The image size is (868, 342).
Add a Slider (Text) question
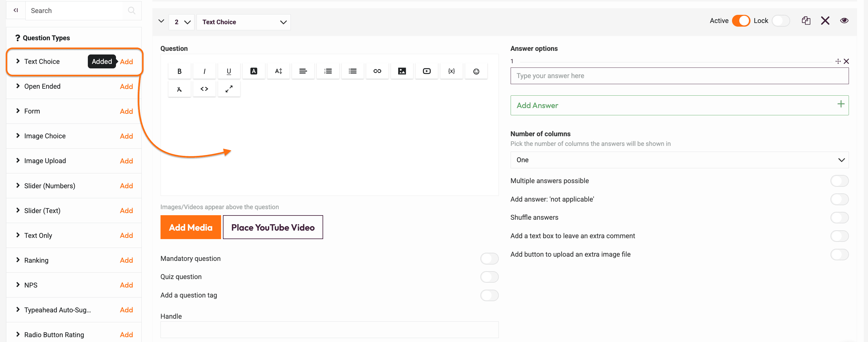click(126, 211)
